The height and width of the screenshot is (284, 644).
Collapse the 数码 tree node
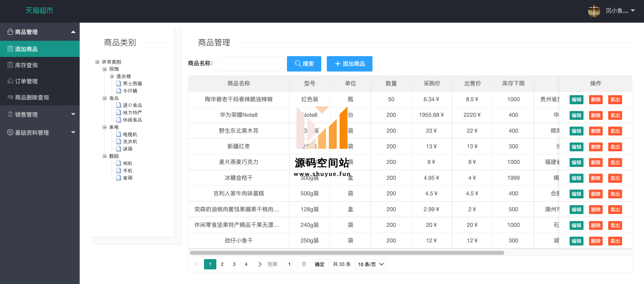coord(105,156)
